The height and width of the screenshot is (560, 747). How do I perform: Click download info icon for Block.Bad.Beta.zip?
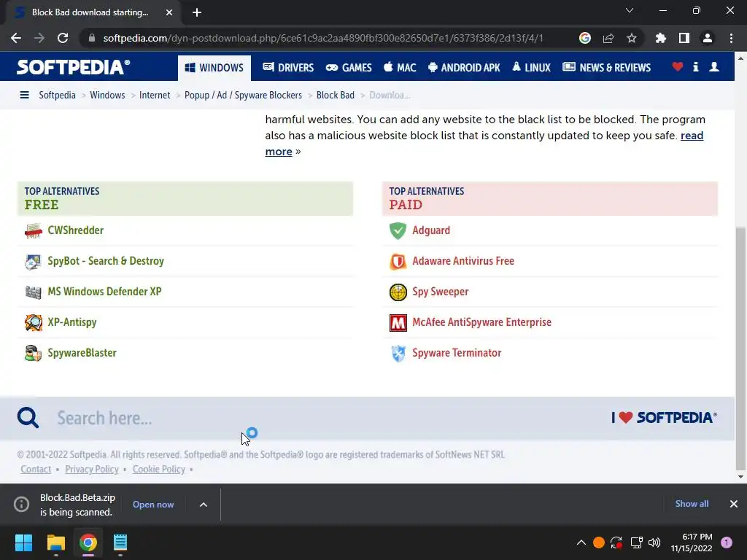click(x=21, y=505)
